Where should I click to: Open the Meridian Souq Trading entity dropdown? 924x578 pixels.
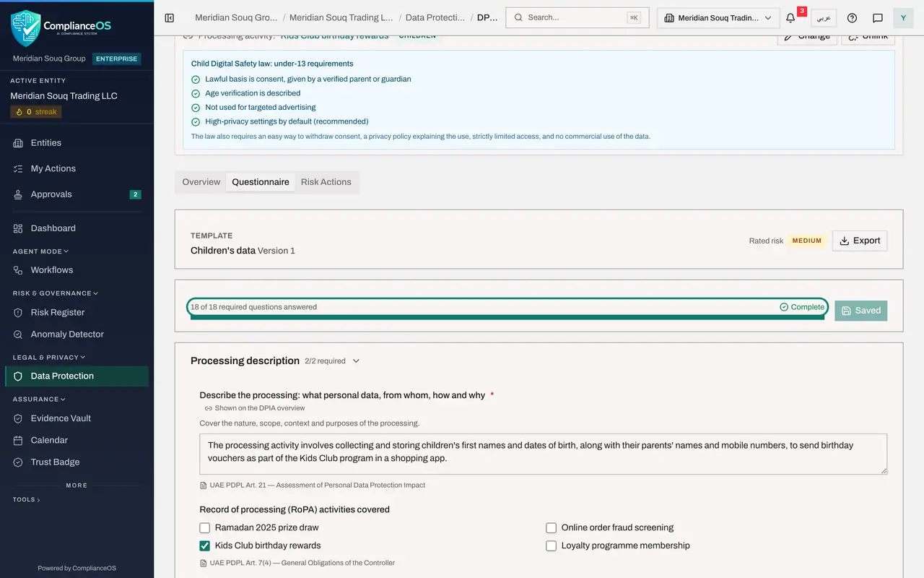point(718,17)
